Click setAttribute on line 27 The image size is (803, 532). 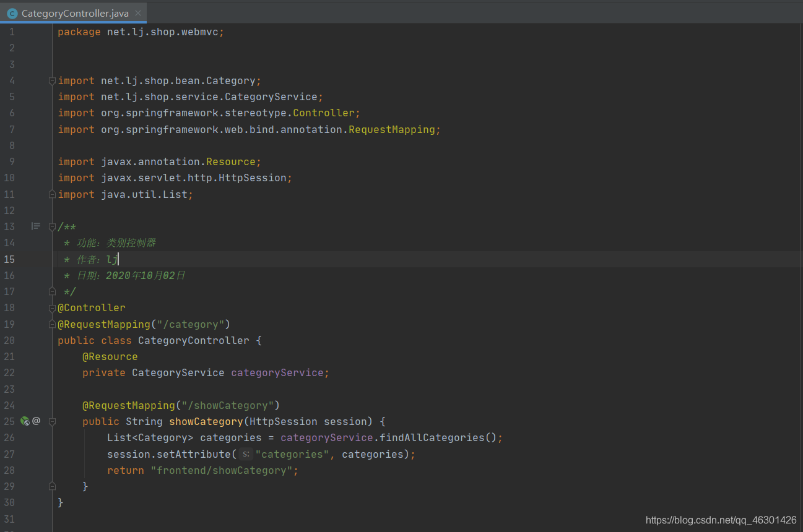click(194, 454)
